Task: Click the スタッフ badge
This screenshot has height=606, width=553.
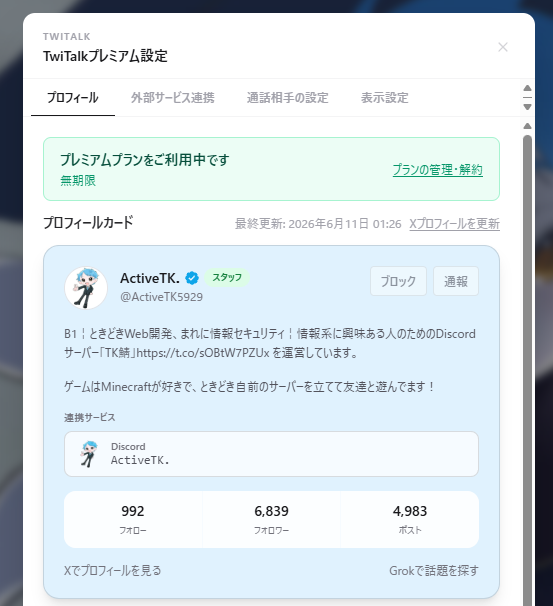Action: tap(227, 277)
